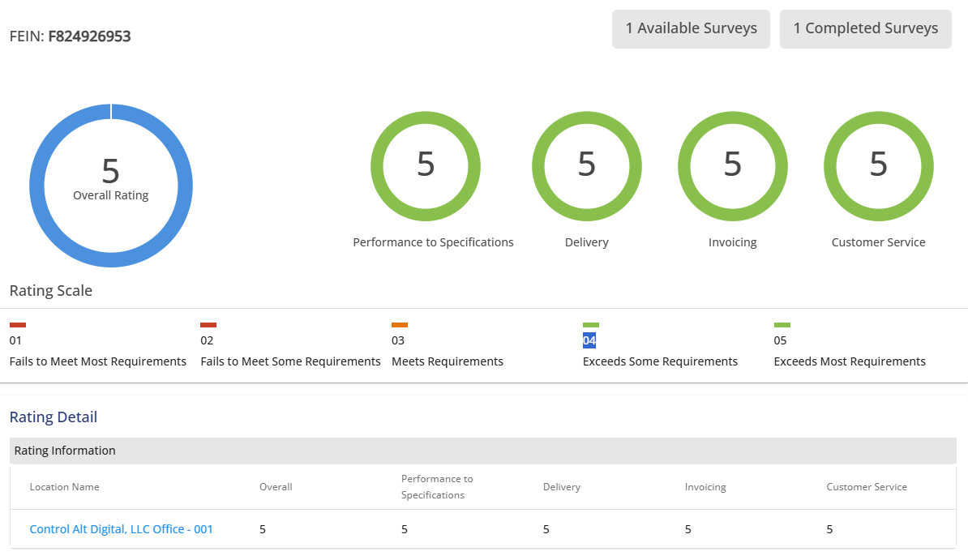Click red swatch for rating scale 01
This screenshot has height=560, width=968.
18,325
